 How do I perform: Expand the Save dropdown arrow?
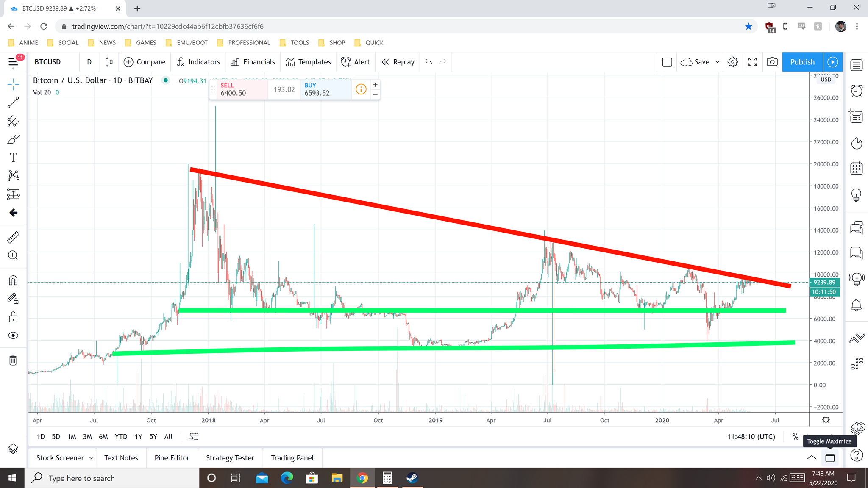click(x=718, y=62)
